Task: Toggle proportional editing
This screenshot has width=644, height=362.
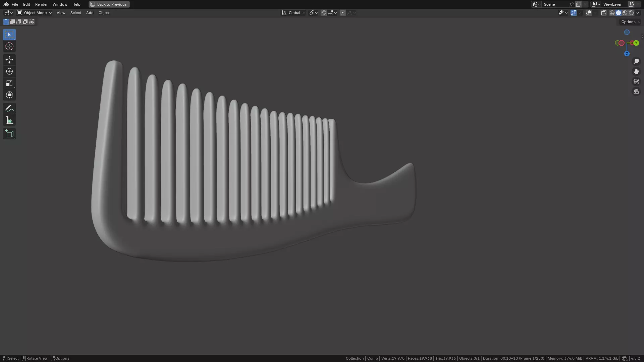Action: [x=342, y=13]
